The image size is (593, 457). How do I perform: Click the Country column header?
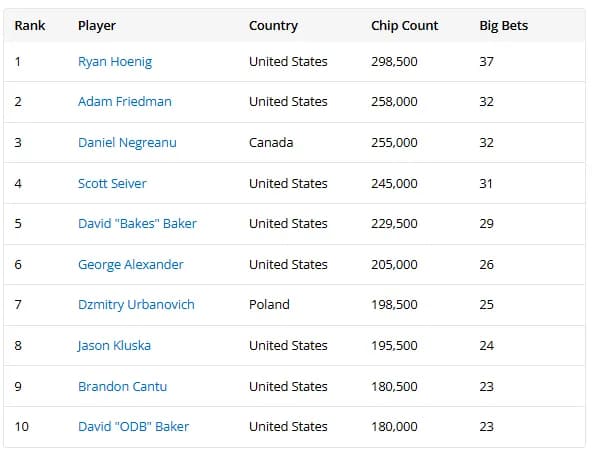click(x=273, y=26)
